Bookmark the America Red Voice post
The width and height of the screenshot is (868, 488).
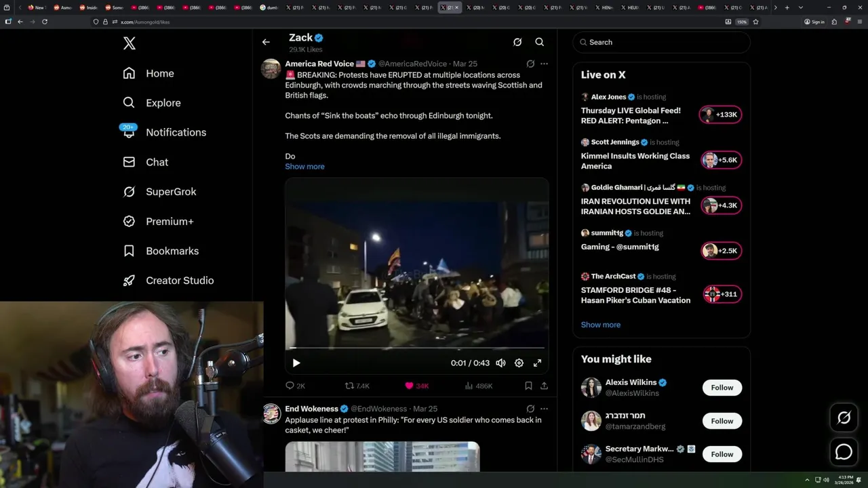coord(528,386)
